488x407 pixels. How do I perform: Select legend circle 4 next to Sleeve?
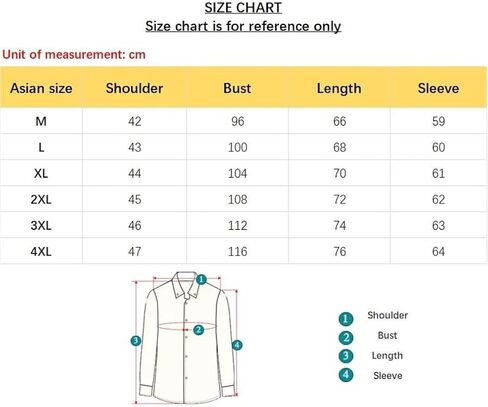click(x=346, y=375)
